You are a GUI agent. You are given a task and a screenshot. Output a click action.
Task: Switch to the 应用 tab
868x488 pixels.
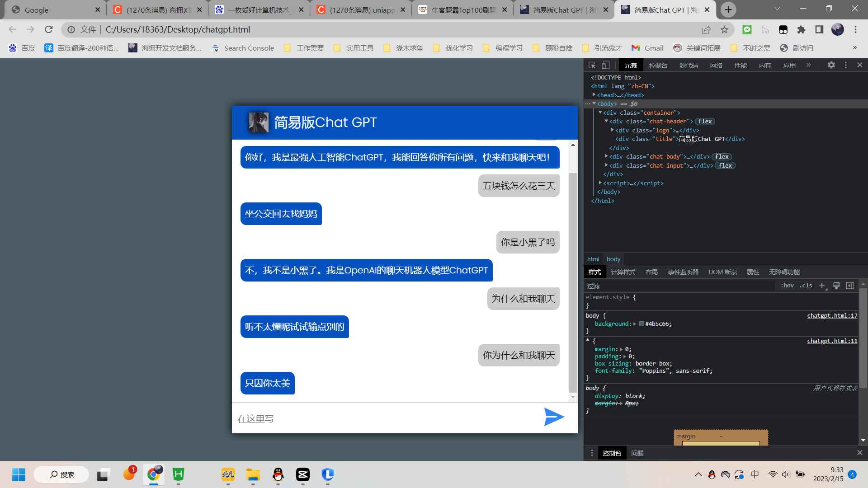pos(789,66)
